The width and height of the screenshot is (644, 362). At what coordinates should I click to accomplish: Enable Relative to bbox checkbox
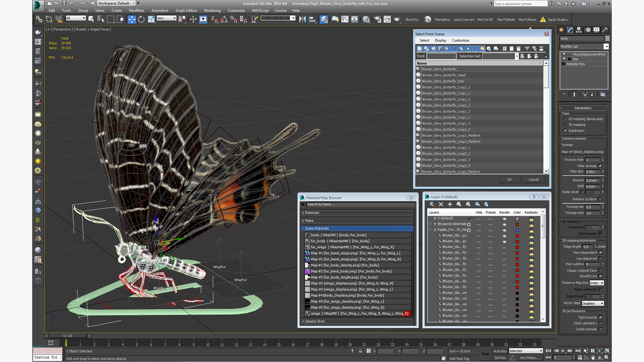(600, 199)
